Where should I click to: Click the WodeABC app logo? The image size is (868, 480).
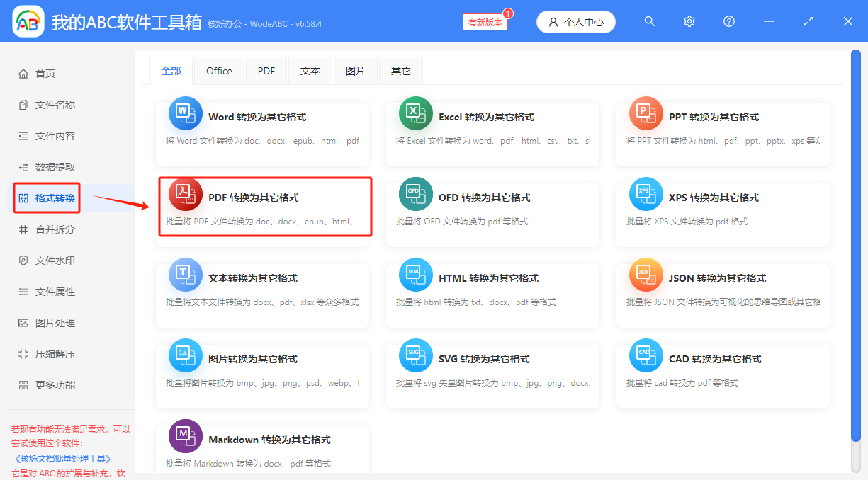tap(28, 21)
